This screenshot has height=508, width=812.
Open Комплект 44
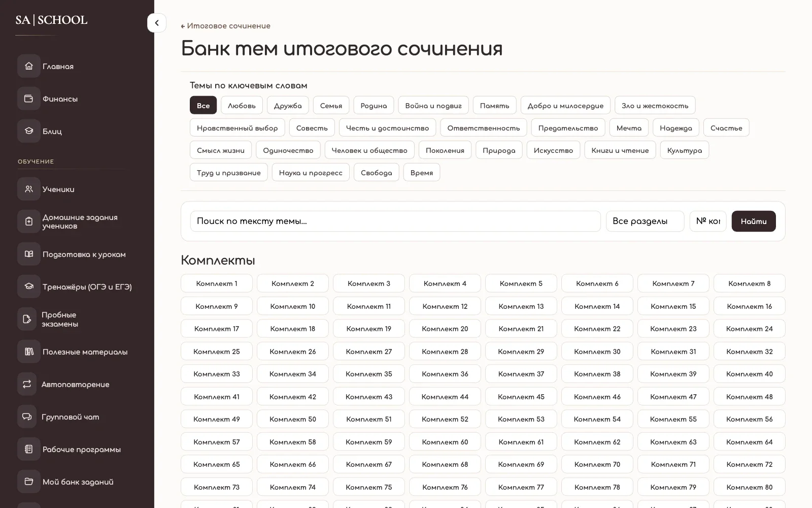[x=445, y=397]
